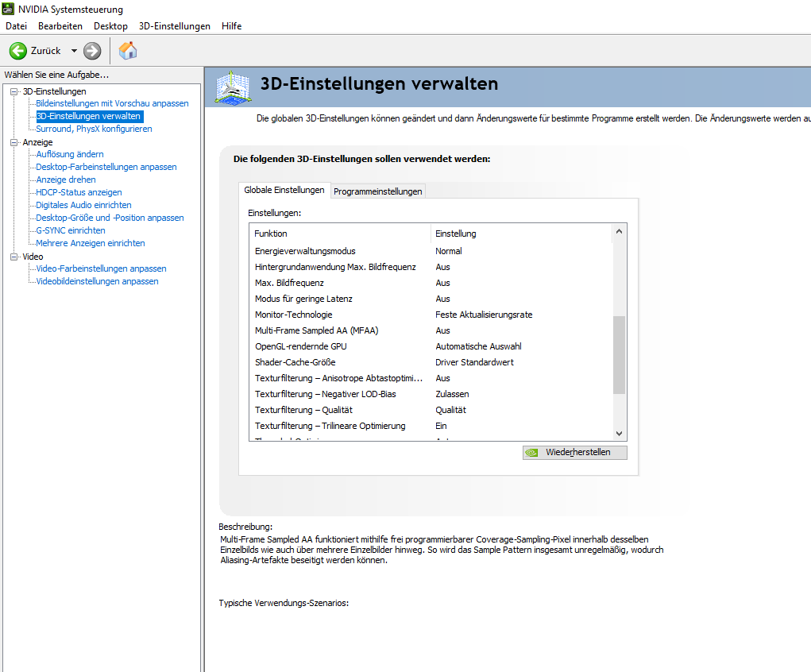Open Digitales Audio einrichten
This screenshot has height=672, width=811.
pyautogui.click(x=83, y=205)
